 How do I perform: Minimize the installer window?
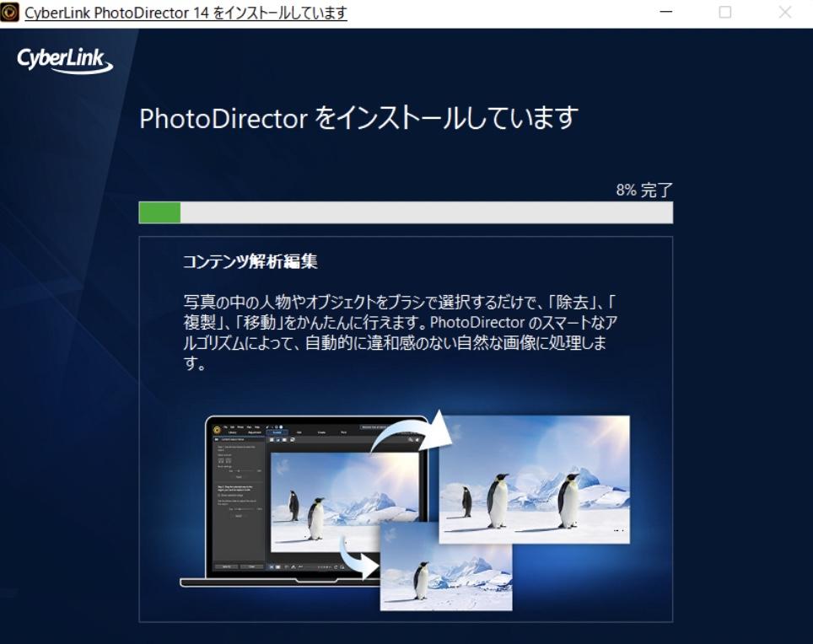(x=666, y=12)
